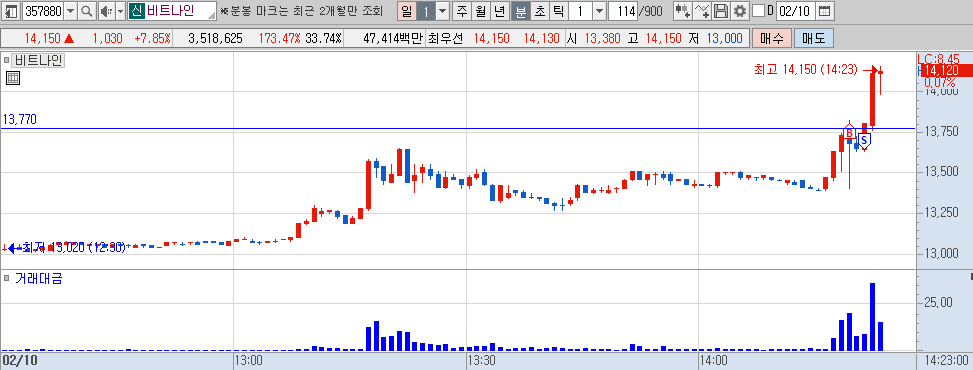
Task: Select the 틱 tick chart tab
Action: point(558,11)
